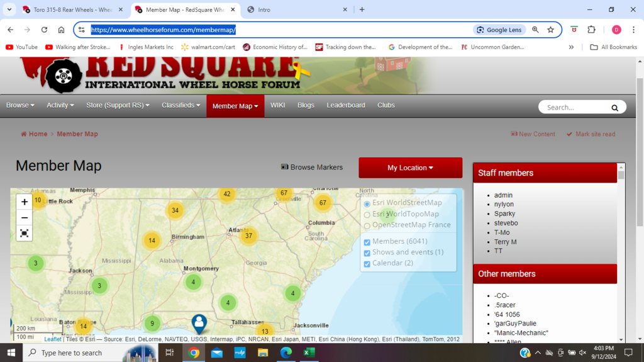Screen dimensions: 644x362
Task: Go back with browser back arrow
Action: pyautogui.click(x=10, y=30)
